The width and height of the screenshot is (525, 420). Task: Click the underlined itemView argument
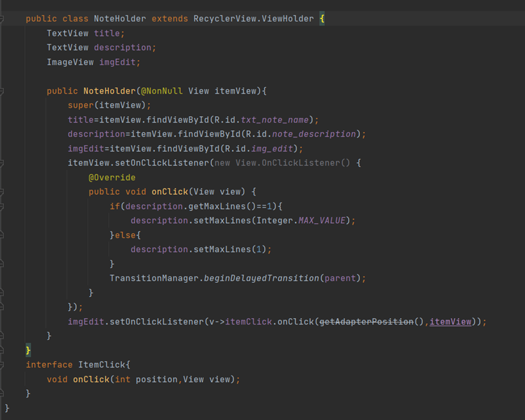pos(450,322)
